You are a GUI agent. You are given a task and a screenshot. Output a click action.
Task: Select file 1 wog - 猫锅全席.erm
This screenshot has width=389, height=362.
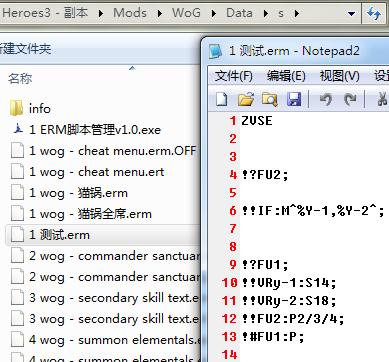(x=81, y=214)
